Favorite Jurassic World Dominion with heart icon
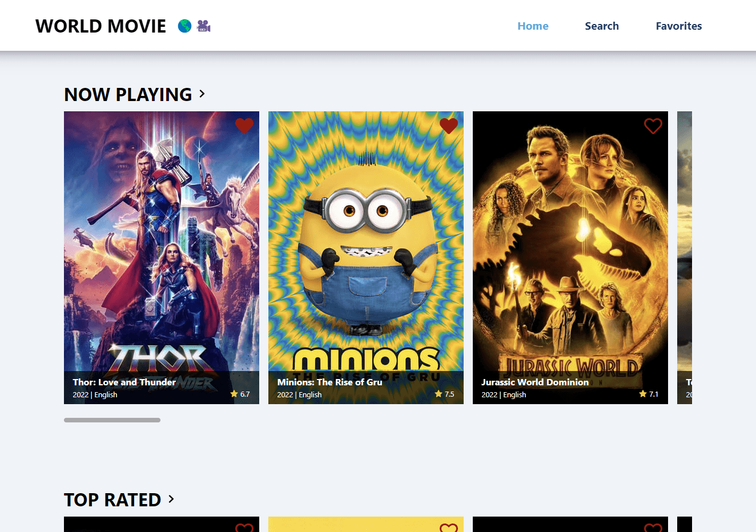The image size is (756, 532). tap(653, 126)
